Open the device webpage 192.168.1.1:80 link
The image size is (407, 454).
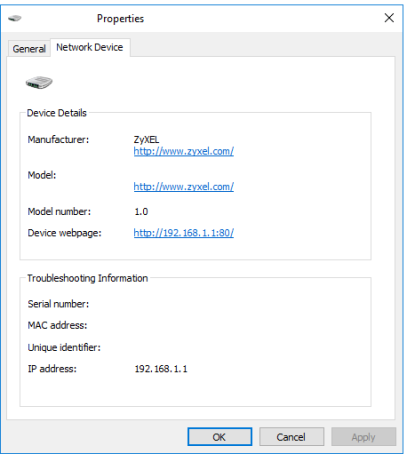(x=184, y=233)
